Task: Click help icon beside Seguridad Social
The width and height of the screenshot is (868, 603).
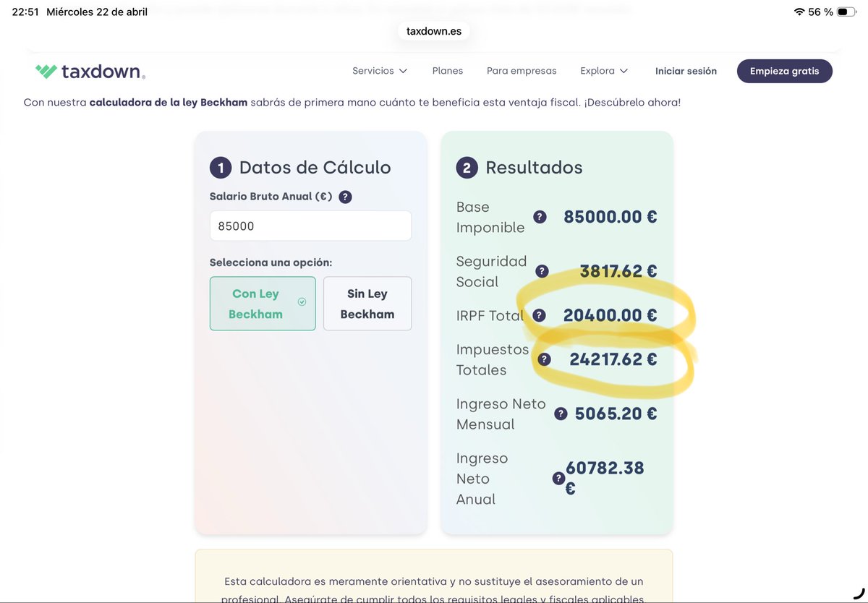Action: pos(542,271)
